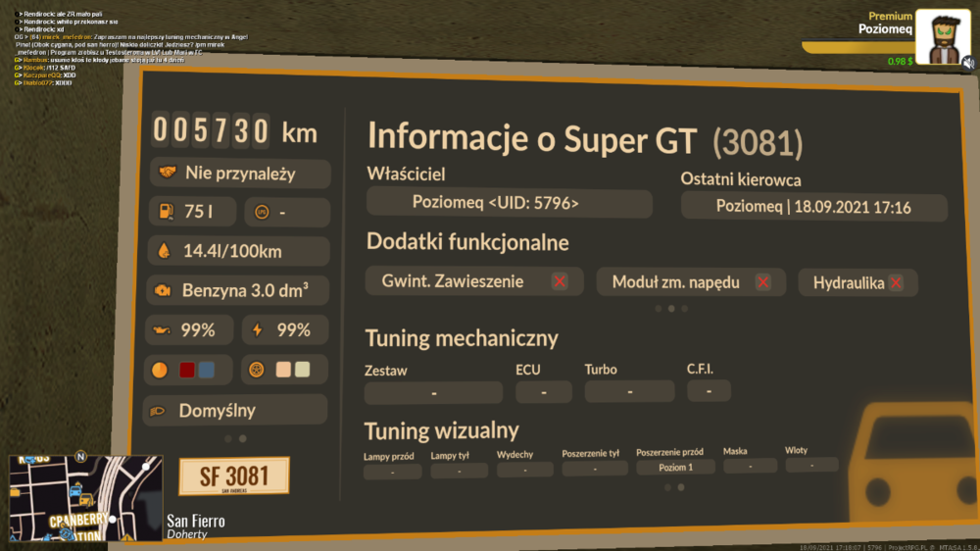The width and height of the screenshot is (980, 551).
Task: Click the Poziomeq player avatar
Action: 943,37
